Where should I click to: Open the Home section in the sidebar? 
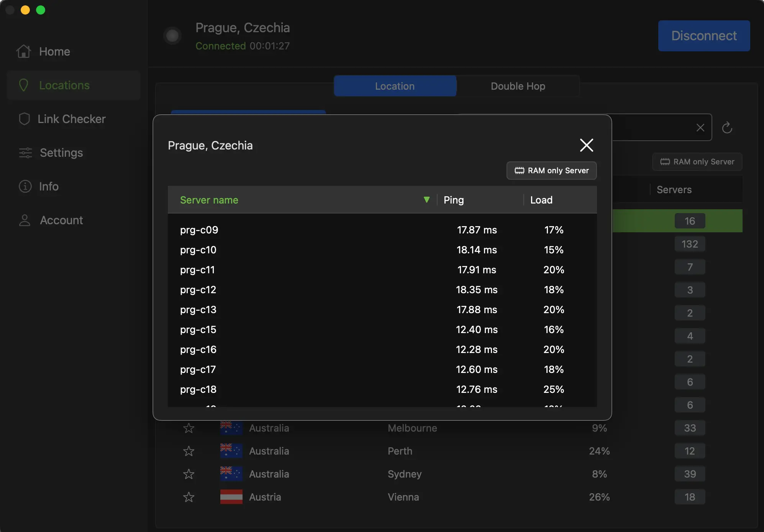point(54,51)
